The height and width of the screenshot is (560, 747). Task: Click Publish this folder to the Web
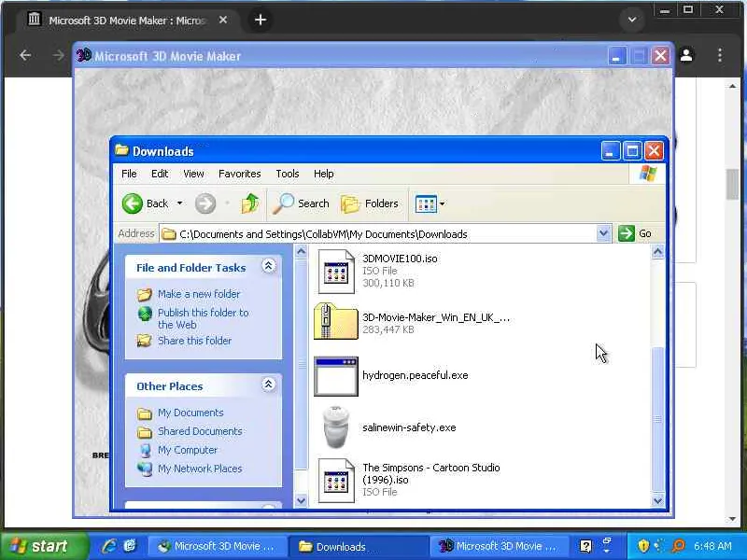pos(203,318)
